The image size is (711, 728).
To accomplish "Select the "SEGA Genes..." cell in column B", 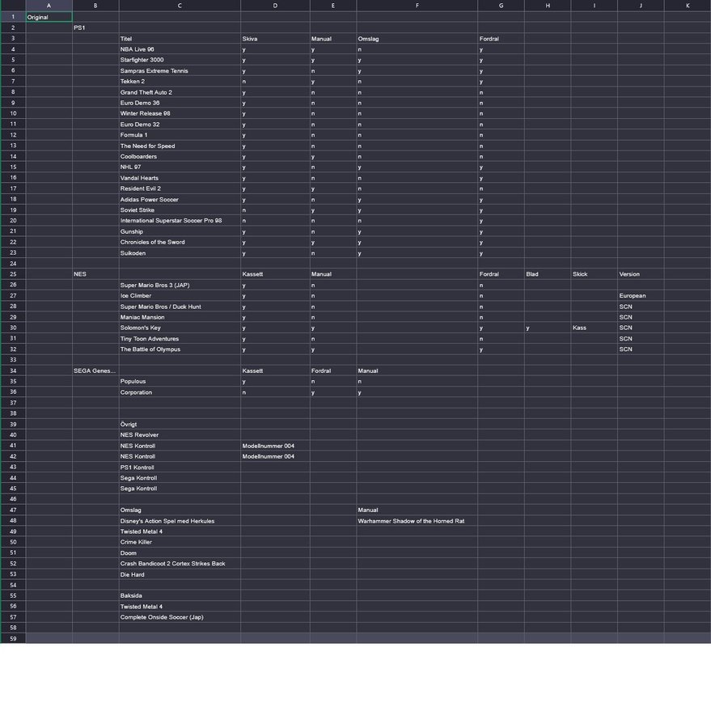I will [x=95, y=370].
